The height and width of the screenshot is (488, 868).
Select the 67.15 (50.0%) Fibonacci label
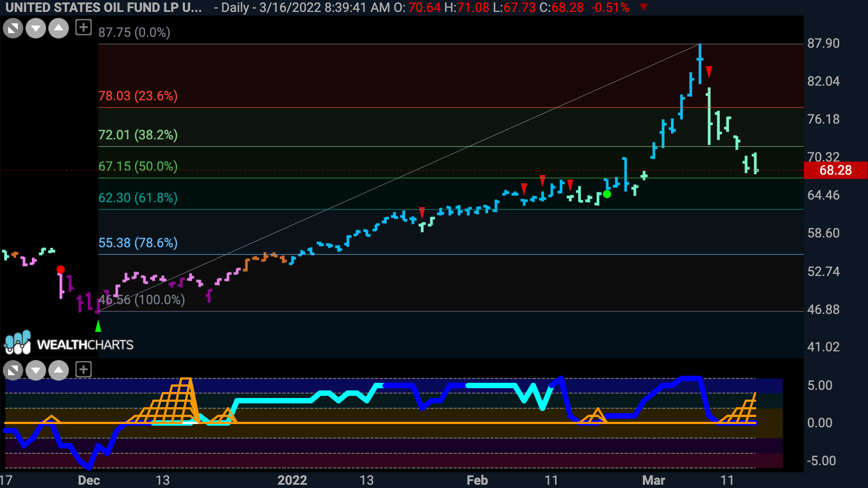(x=138, y=166)
